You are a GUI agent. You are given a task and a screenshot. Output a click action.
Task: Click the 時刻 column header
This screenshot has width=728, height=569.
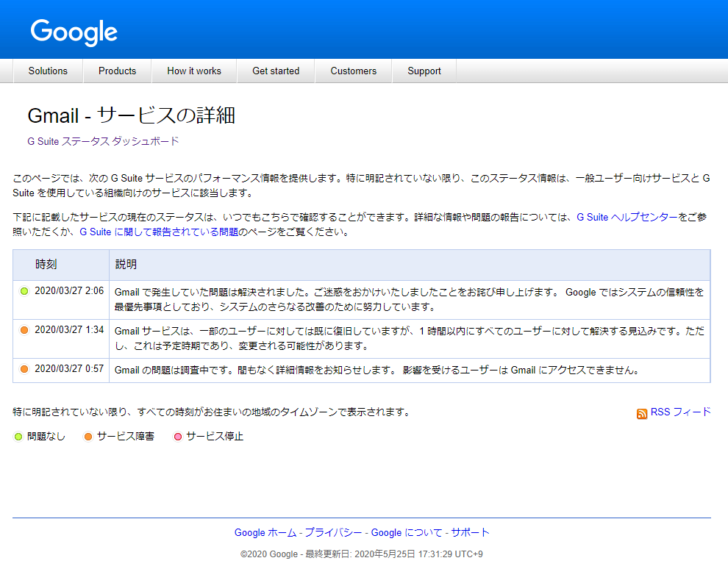pyautogui.click(x=46, y=265)
